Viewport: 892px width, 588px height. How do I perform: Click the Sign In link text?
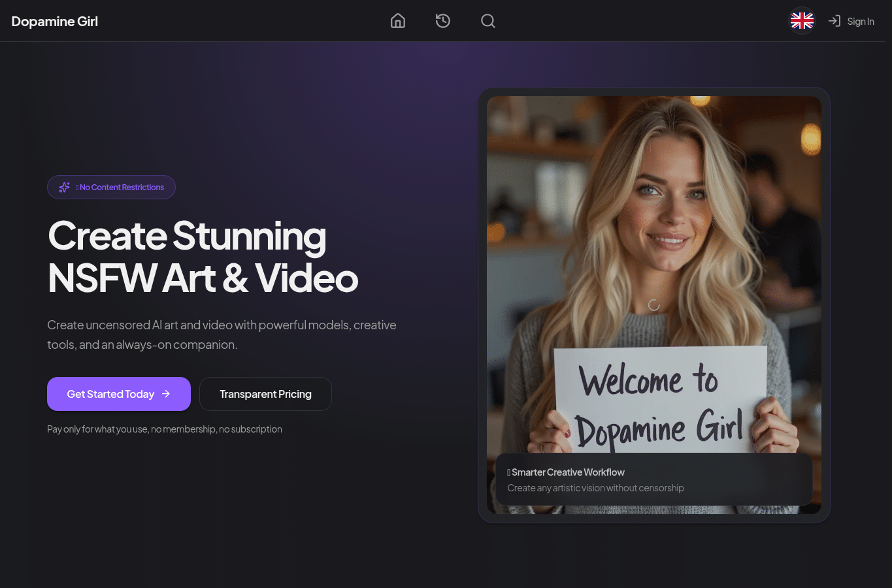point(861,22)
